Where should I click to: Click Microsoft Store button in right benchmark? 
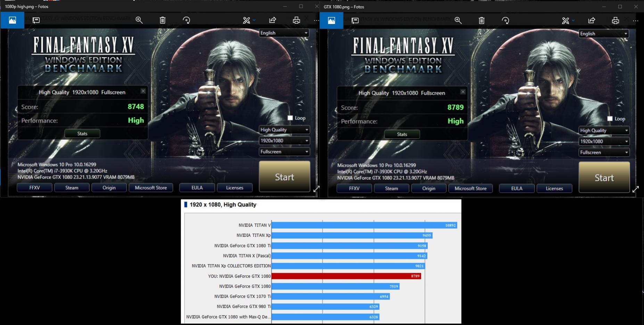tap(471, 188)
